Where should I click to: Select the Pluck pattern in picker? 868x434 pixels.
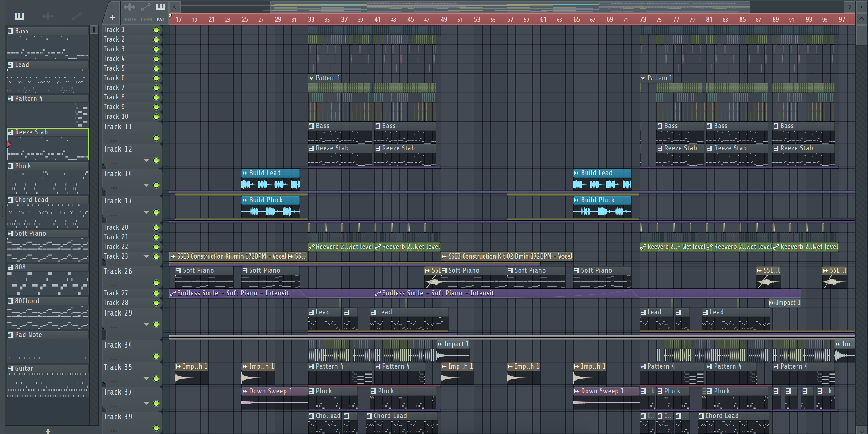coord(48,178)
